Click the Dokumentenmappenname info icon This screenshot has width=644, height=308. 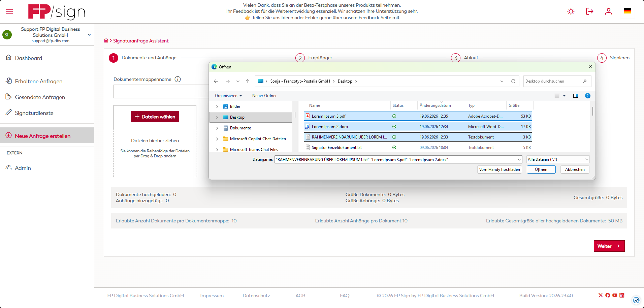178,79
